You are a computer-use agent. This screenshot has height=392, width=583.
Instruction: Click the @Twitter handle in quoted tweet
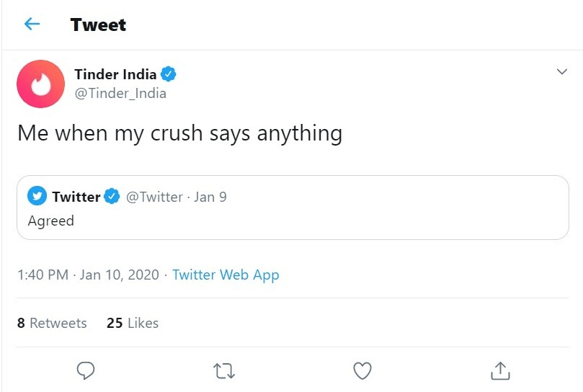pos(154,197)
